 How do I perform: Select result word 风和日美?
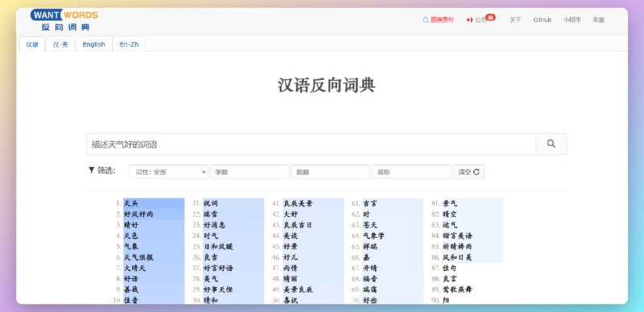pyautogui.click(x=457, y=257)
